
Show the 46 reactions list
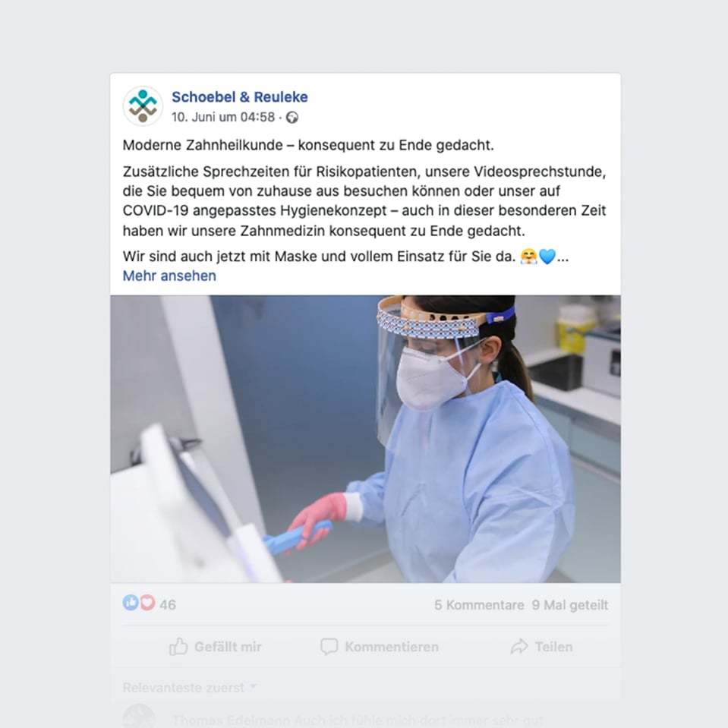pyautogui.click(x=168, y=604)
